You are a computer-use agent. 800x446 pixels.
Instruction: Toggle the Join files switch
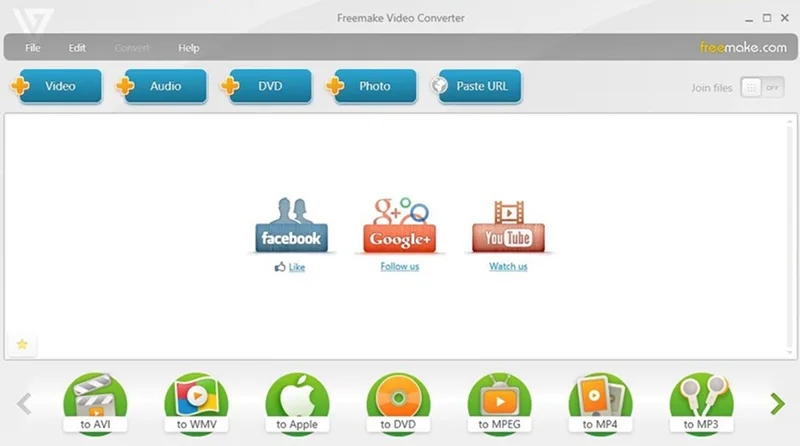pyautogui.click(x=762, y=88)
